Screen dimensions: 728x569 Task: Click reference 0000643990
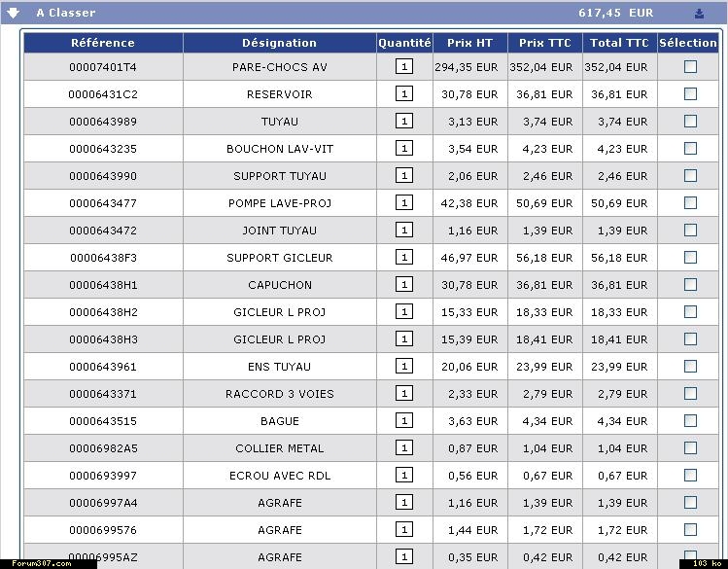tap(103, 176)
